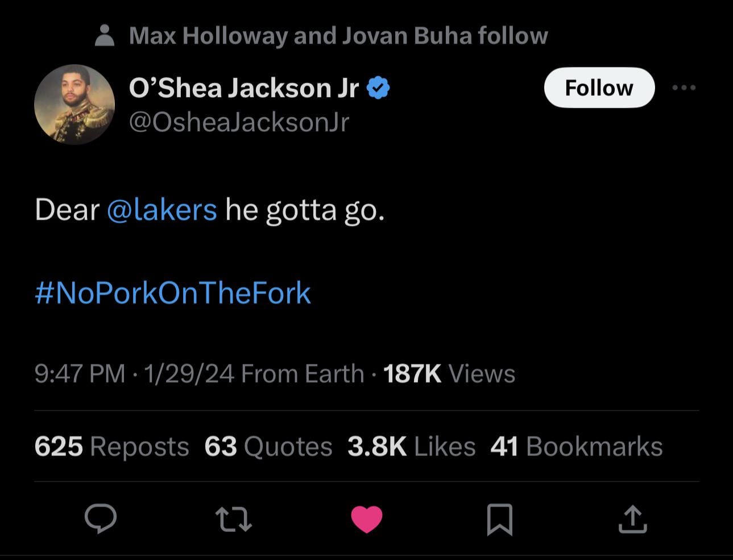
Task: Click the 187K Views count
Action: 449,374
